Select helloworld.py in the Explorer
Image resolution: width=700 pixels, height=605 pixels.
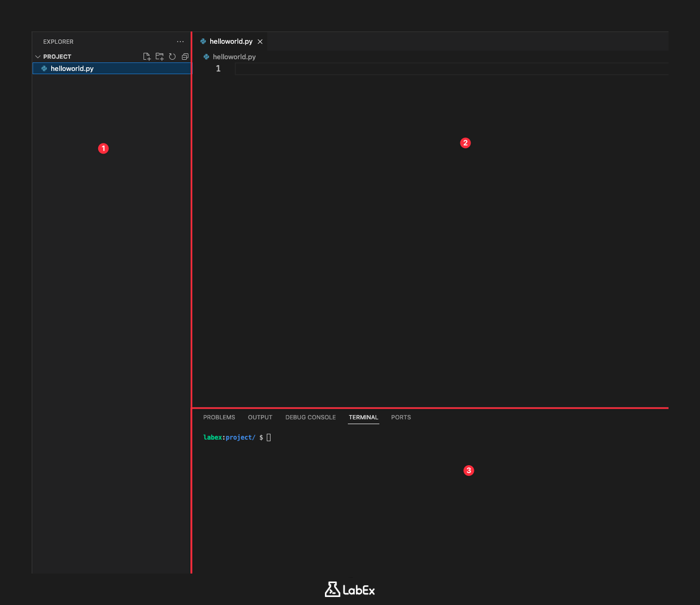(x=72, y=68)
